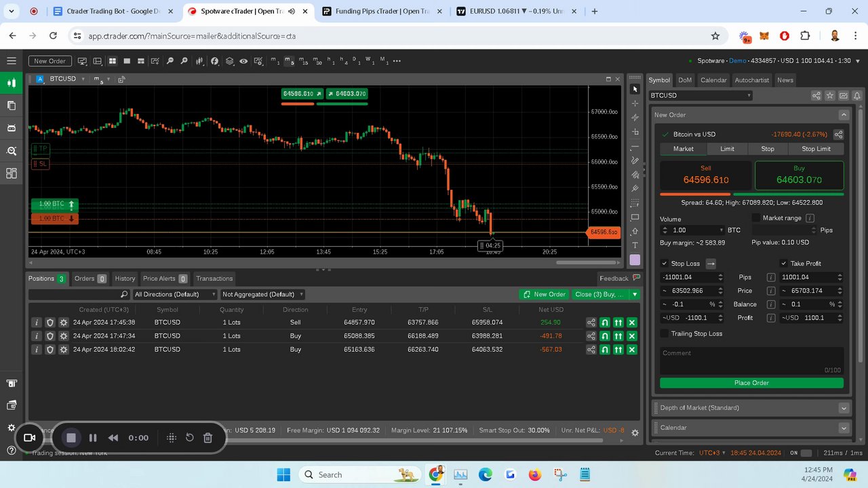868x488 pixels.
Task: Open the Trade section in left sidebar
Action: (12, 83)
